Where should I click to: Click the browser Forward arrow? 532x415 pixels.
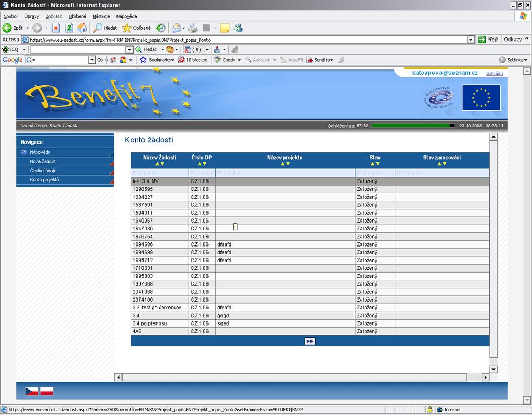click(x=37, y=28)
